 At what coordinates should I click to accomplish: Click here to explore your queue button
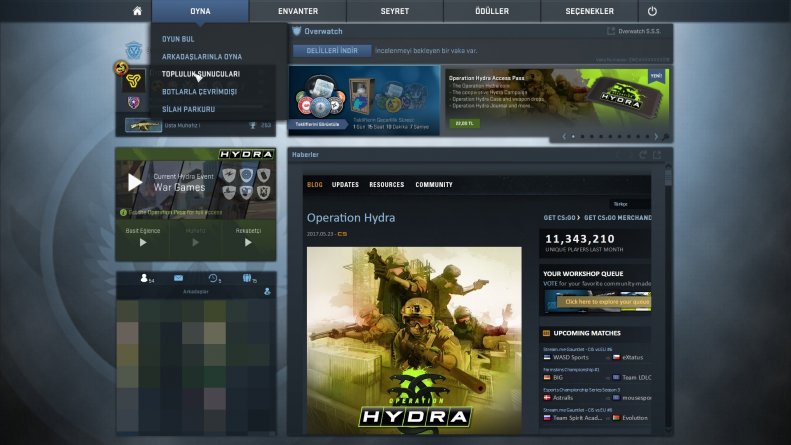tap(604, 302)
